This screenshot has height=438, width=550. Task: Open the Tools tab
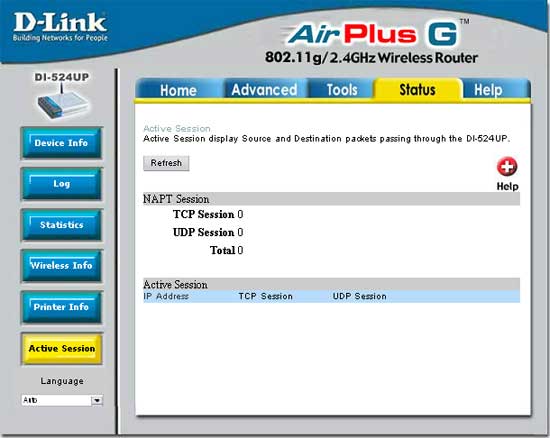(342, 90)
